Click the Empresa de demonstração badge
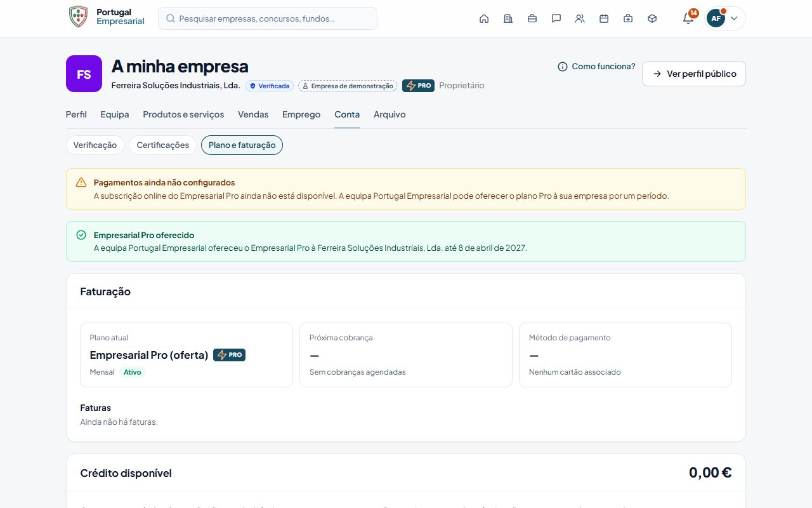The width and height of the screenshot is (812, 508). 348,86
